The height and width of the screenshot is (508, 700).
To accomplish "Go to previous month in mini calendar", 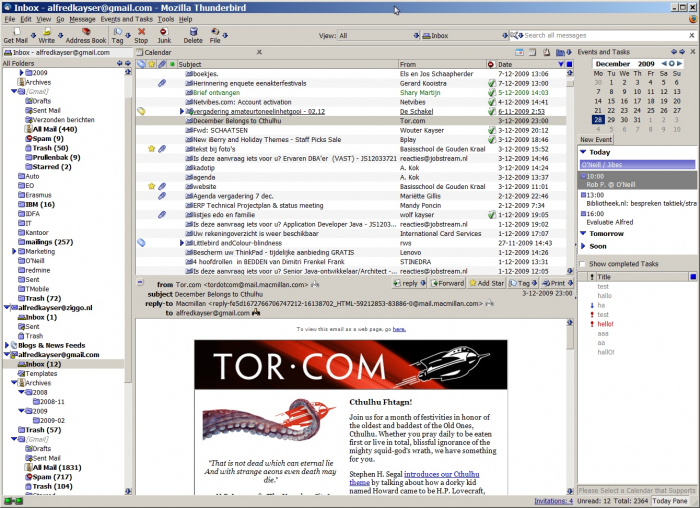I will pos(664,64).
